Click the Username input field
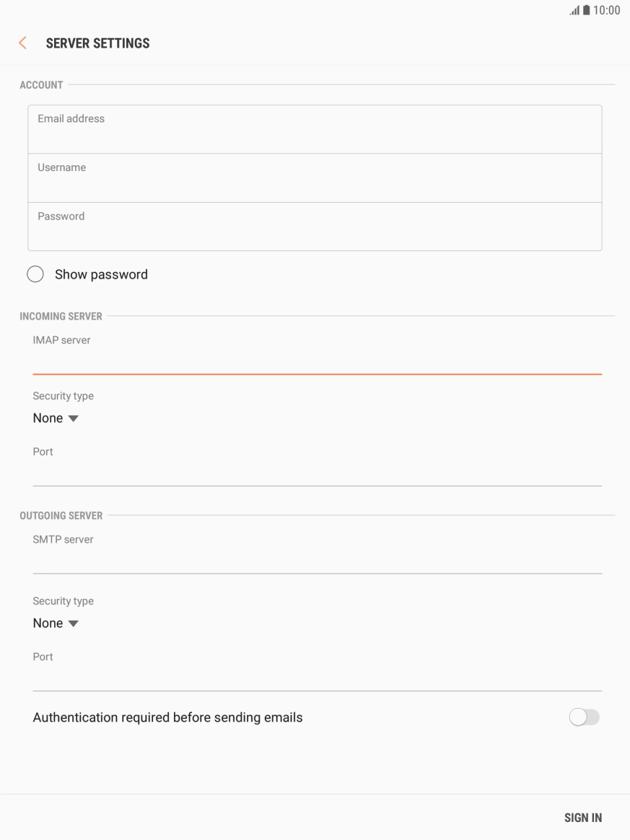Screen dimensions: 630x840 (x=315, y=178)
